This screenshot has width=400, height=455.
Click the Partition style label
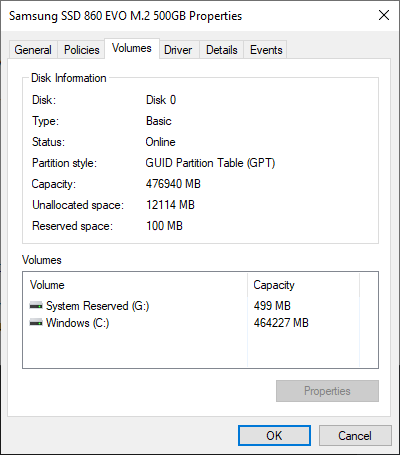point(64,163)
